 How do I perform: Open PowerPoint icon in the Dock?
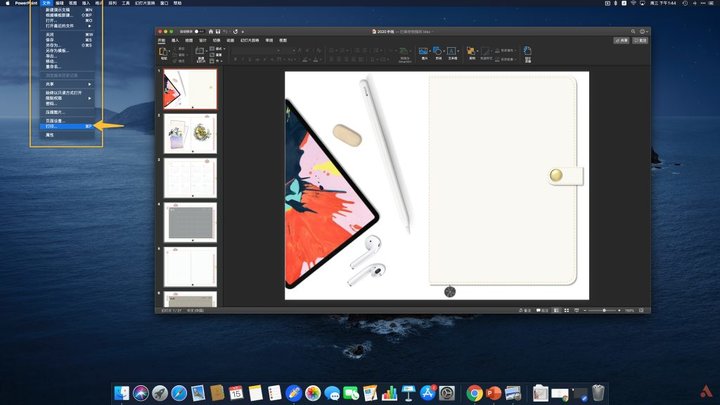point(494,393)
